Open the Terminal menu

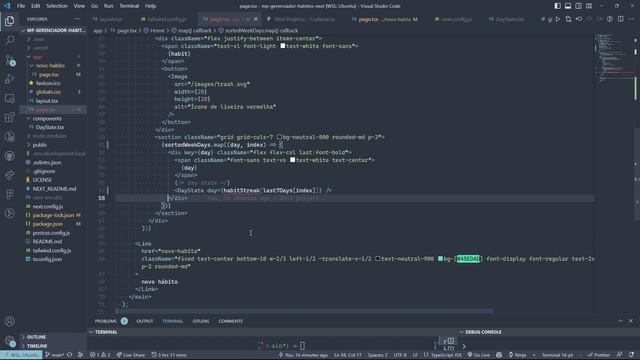click(129, 6)
